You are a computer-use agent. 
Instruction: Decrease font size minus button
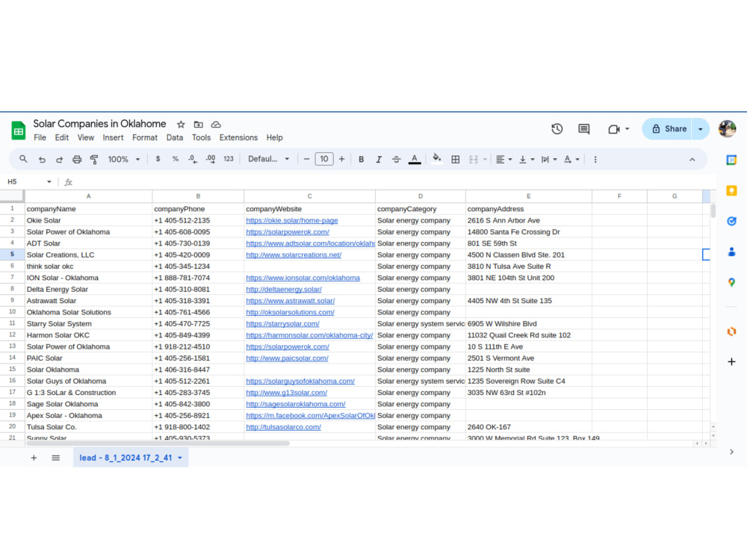306,159
